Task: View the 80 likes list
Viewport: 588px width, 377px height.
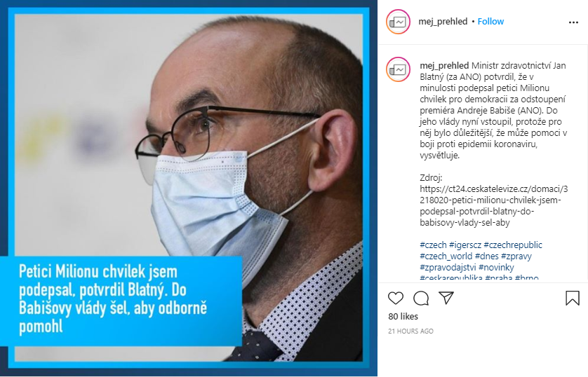Action: [403, 316]
